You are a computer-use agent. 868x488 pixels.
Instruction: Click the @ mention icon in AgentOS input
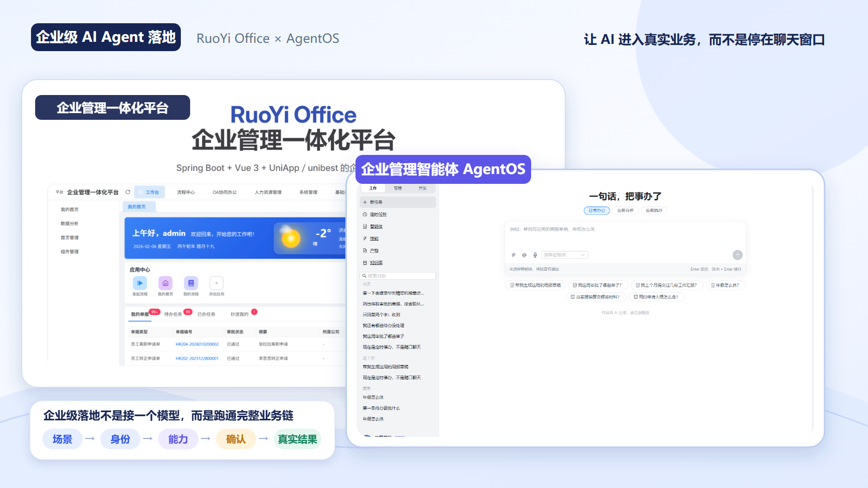[524, 255]
